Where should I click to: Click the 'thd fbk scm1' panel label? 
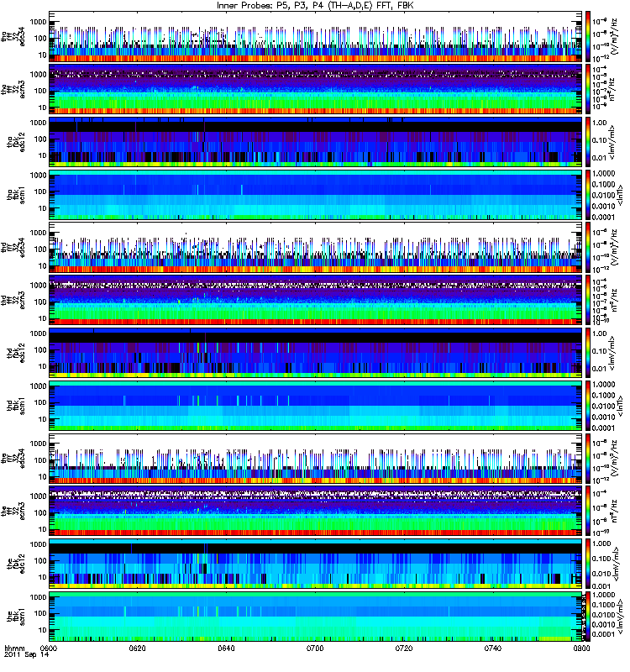click(x=16, y=406)
